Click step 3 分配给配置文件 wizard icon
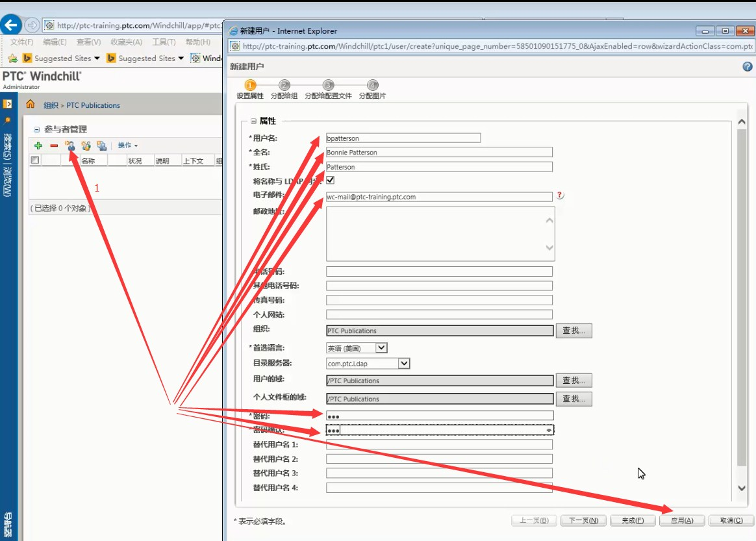The width and height of the screenshot is (756, 541). pyautogui.click(x=329, y=85)
